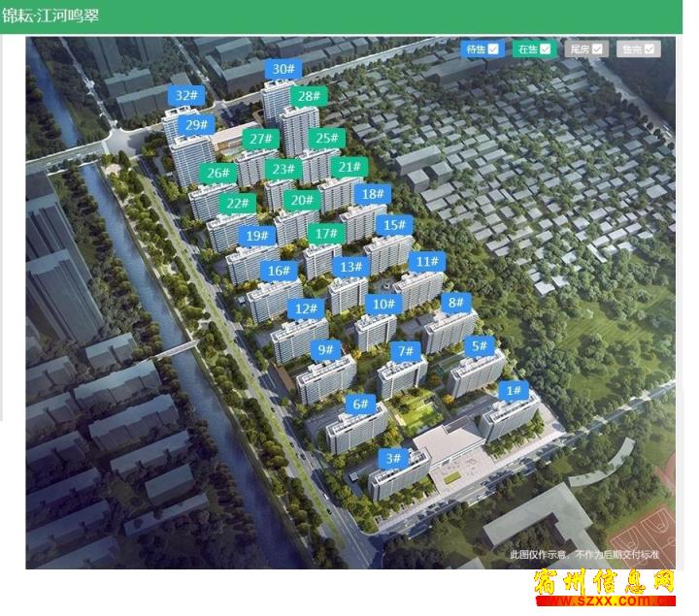Open building 22# marker
Screen dimensions: 699x616
[237, 204]
